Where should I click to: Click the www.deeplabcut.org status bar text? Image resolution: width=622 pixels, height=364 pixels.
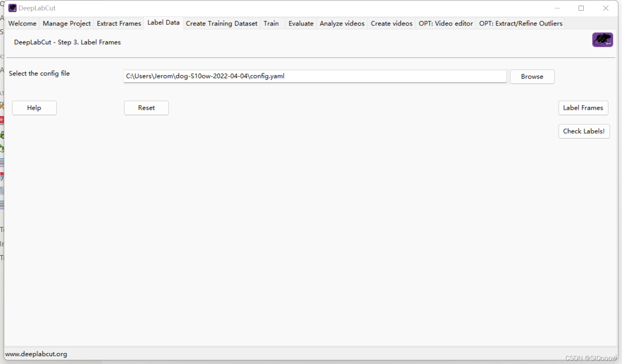[36, 354]
